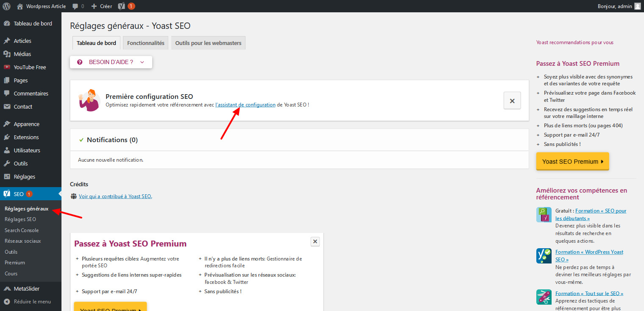This screenshot has height=311, width=644.
Task: Click Bonjour, admin account text
Action: [x=615, y=6]
